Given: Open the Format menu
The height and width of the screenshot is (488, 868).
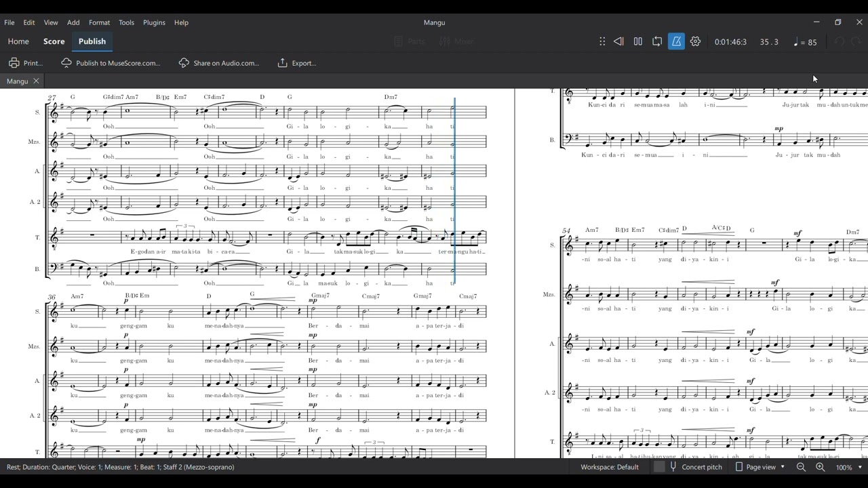Looking at the screenshot, I should [99, 22].
